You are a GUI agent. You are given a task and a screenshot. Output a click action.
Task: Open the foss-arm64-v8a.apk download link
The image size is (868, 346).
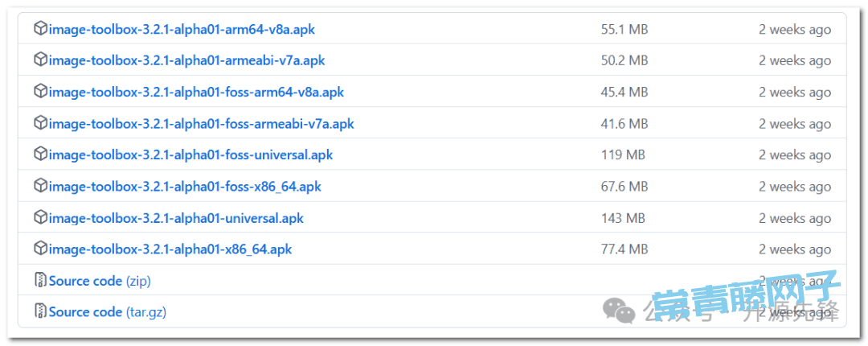pyautogui.click(x=196, y=92)
